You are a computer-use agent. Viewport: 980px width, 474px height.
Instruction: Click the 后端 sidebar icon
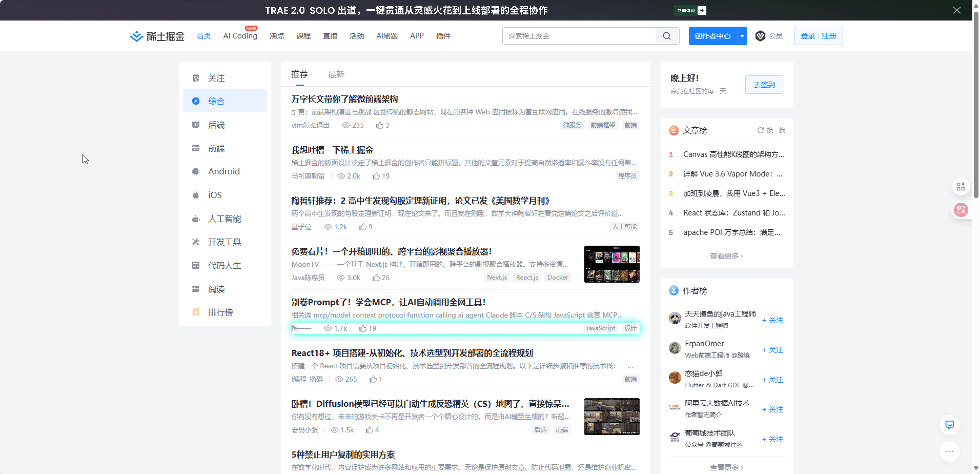click(196, 125)
